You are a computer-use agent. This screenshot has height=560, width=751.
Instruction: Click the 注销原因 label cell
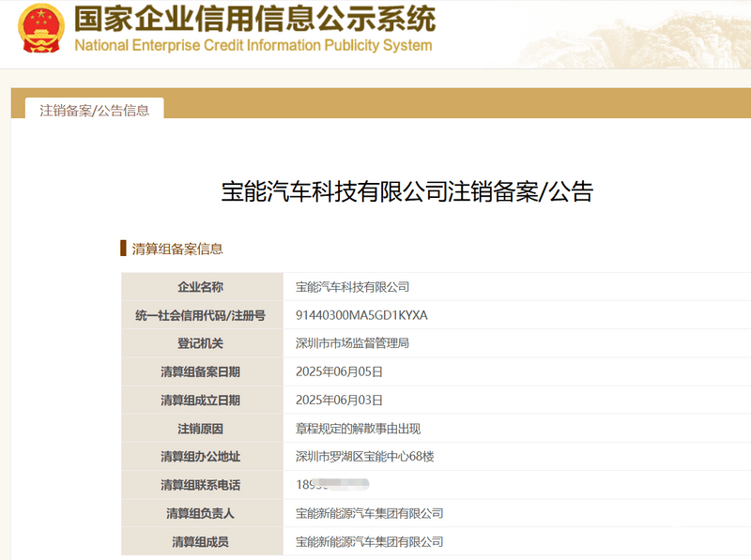pos(202,429)
